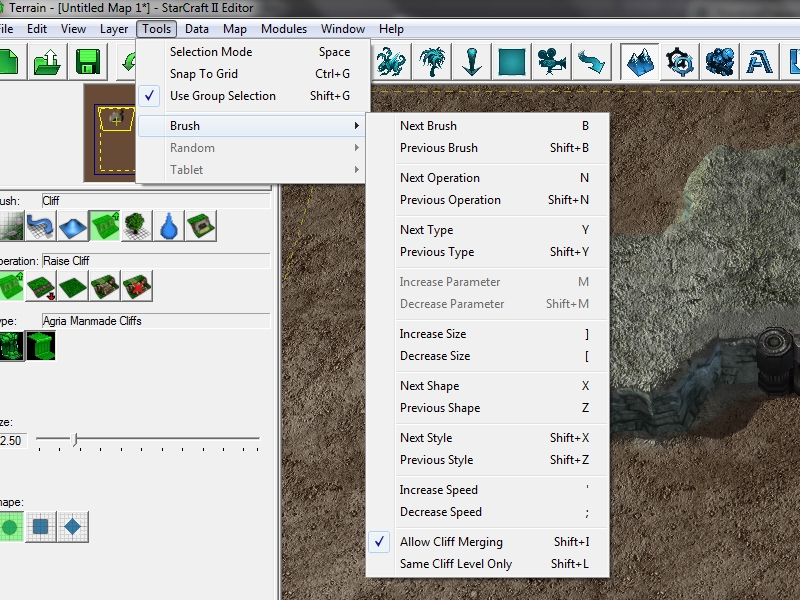Image resolution: width=800 pixels, height=600 pixels.
Task: Click the minimap preview thumbnail
Action: [x=110, y=134]
